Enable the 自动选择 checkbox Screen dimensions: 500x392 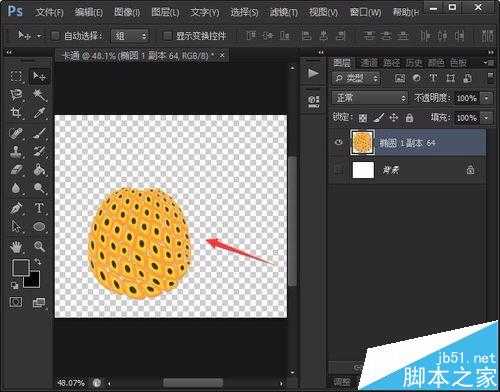pyautogui.click(x=55, y=36)
